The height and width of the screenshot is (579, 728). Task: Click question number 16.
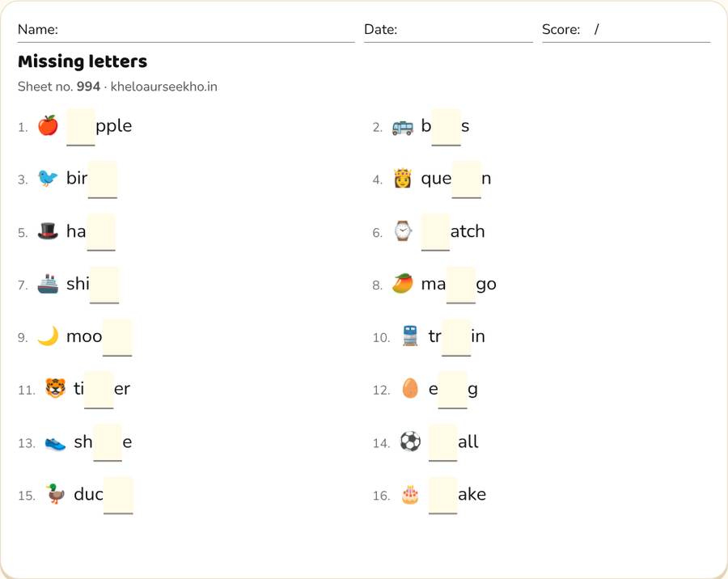tap(381, 496)
